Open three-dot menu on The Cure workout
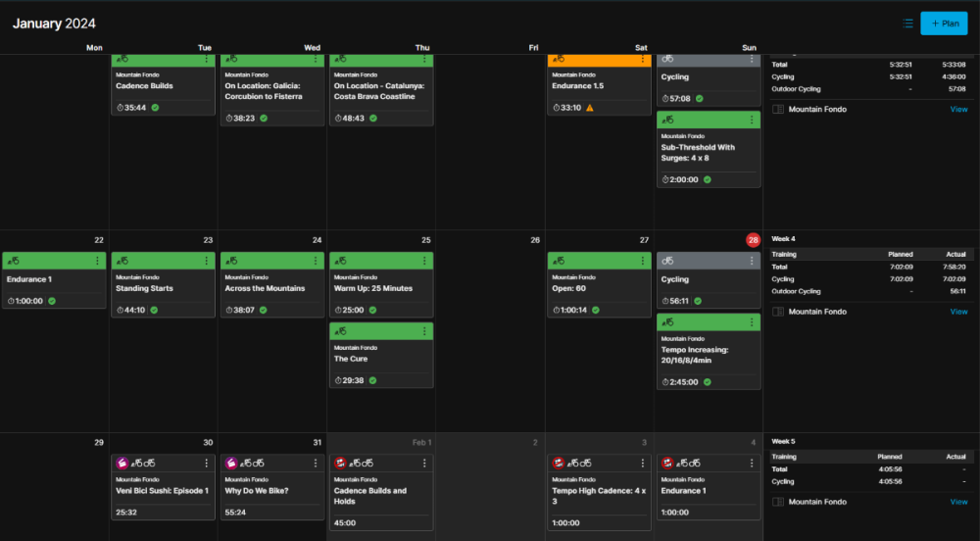 coord(423,331)
